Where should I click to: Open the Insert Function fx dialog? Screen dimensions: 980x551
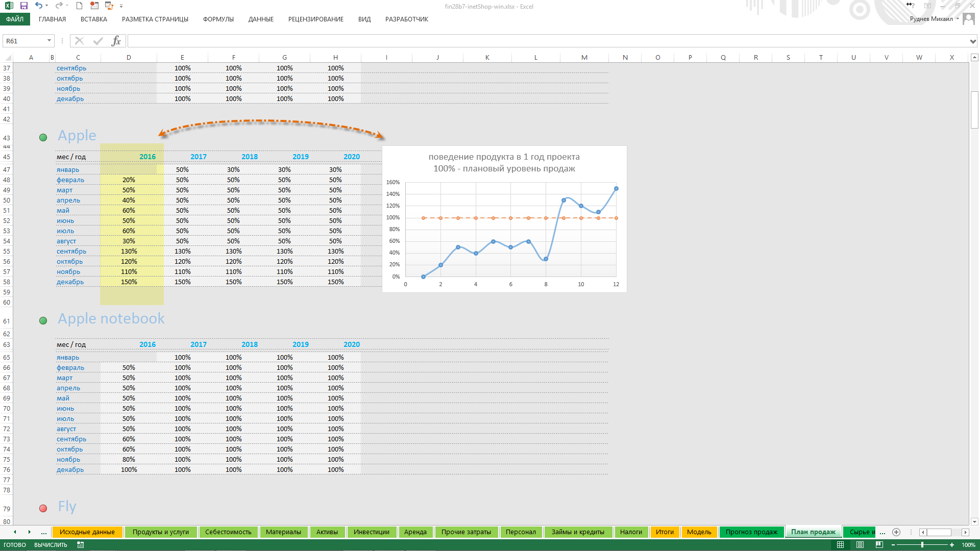point(116,41)
